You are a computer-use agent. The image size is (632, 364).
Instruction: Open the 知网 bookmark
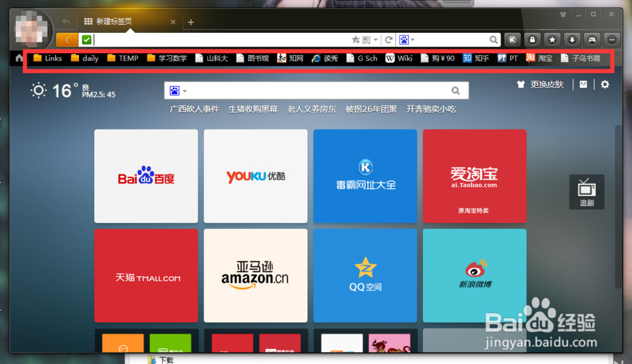(290, 58)
